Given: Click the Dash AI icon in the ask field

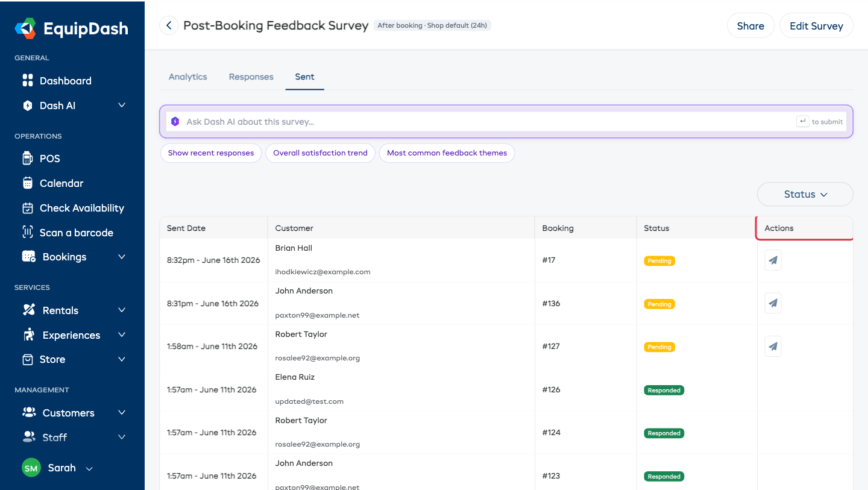Looking at the screenshot, I should (175, 122).
